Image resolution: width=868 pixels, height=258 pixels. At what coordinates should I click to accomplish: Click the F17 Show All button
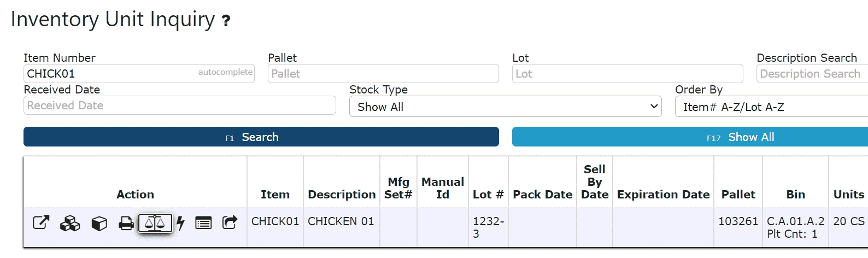click(x=690, y=137)
